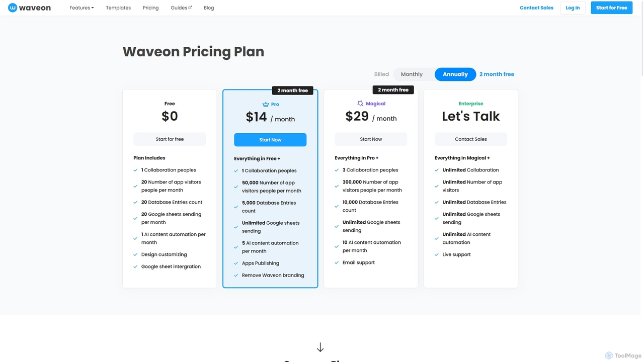Click the 2 month free text beside Annually

(x=497, y=74)
